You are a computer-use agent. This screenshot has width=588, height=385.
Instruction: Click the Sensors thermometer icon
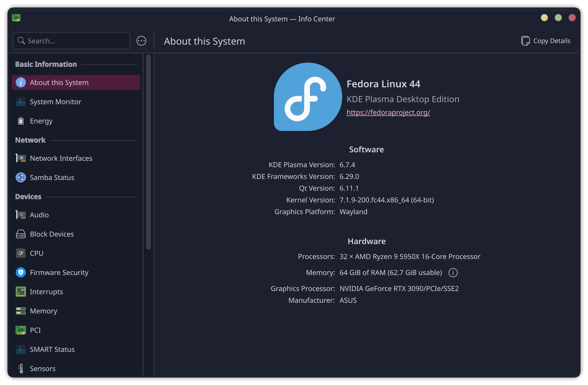(21, 369)
